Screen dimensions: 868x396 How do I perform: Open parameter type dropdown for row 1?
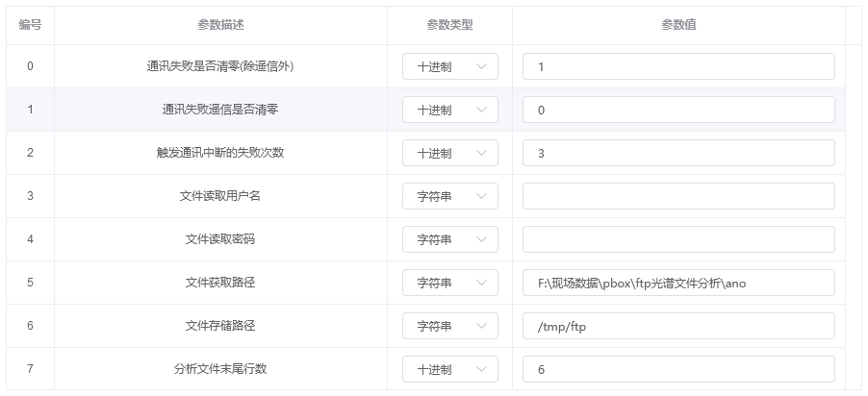tap(450, 110)
